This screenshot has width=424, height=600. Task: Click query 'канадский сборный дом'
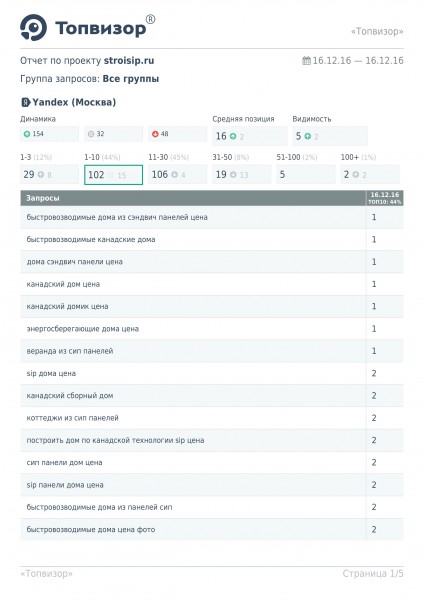pos(70,396)
